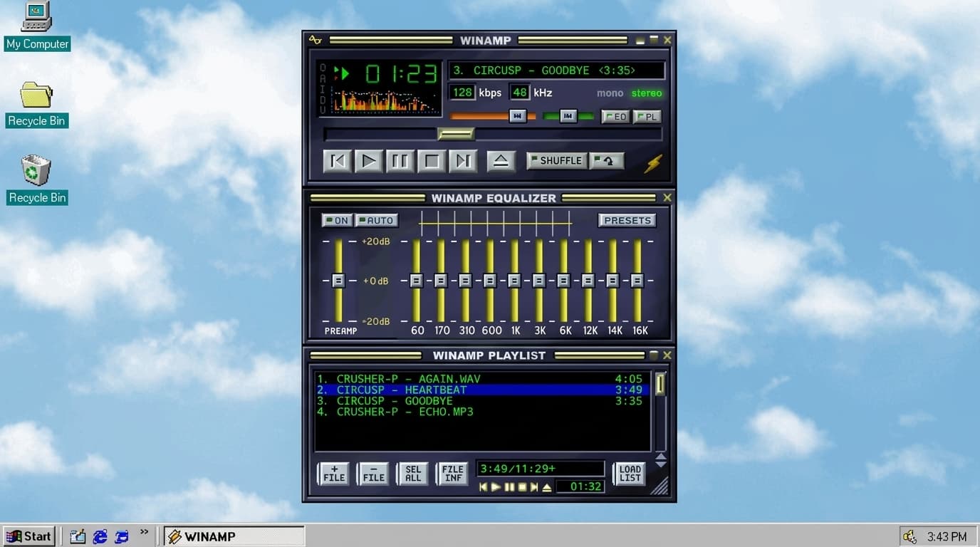
Task: Click the 170 Hz equalizer band slider
Action: (441, 281)
